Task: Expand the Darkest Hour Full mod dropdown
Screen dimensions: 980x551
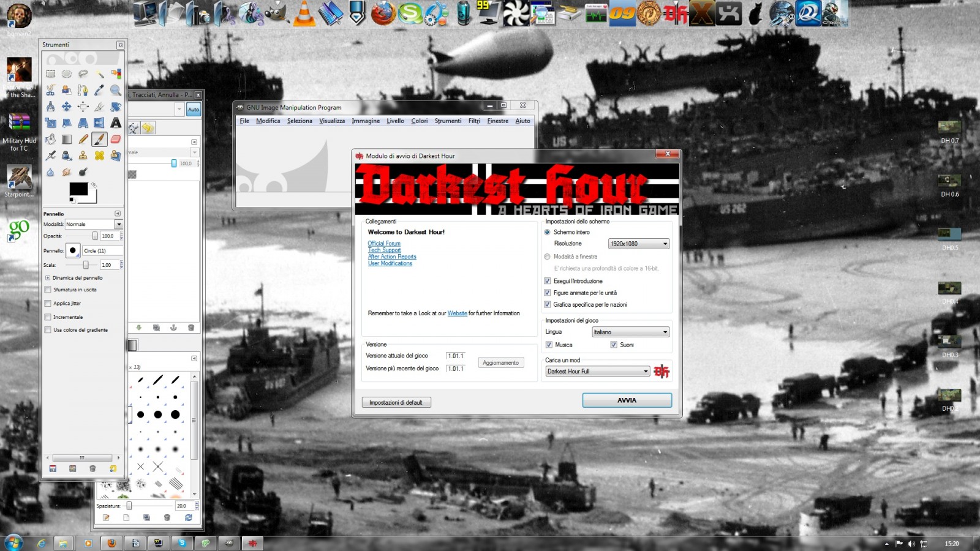Action: point(597,371)
